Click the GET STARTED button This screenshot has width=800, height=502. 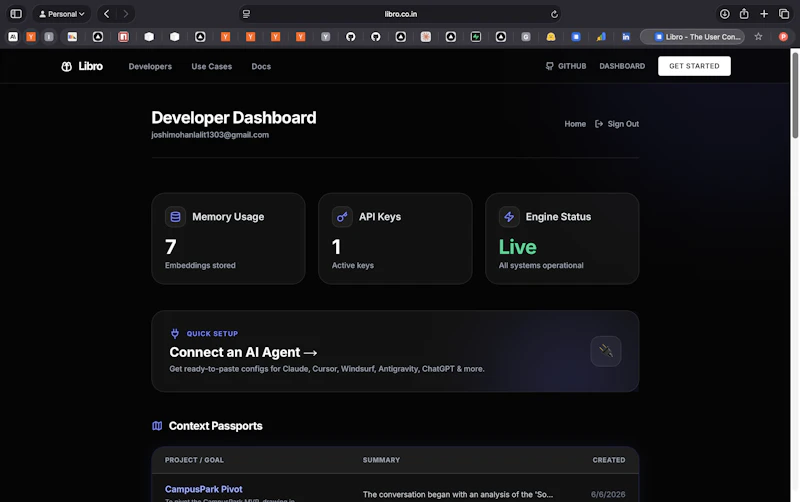694,66
